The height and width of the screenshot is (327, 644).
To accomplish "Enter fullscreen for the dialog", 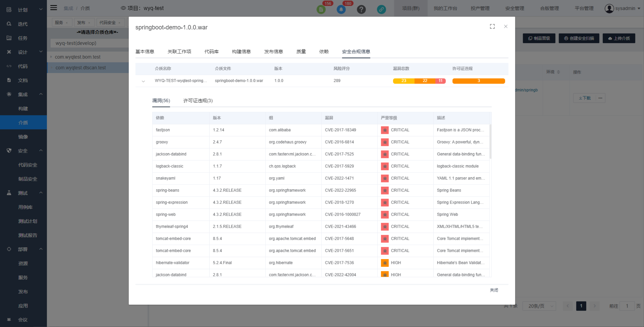I will (x=492, y=26).
